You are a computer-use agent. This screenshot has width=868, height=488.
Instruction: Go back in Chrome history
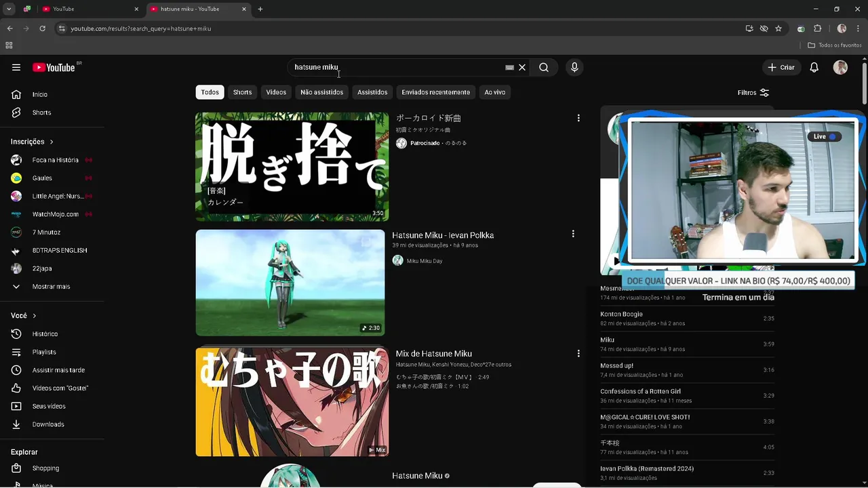coord(9,28)
